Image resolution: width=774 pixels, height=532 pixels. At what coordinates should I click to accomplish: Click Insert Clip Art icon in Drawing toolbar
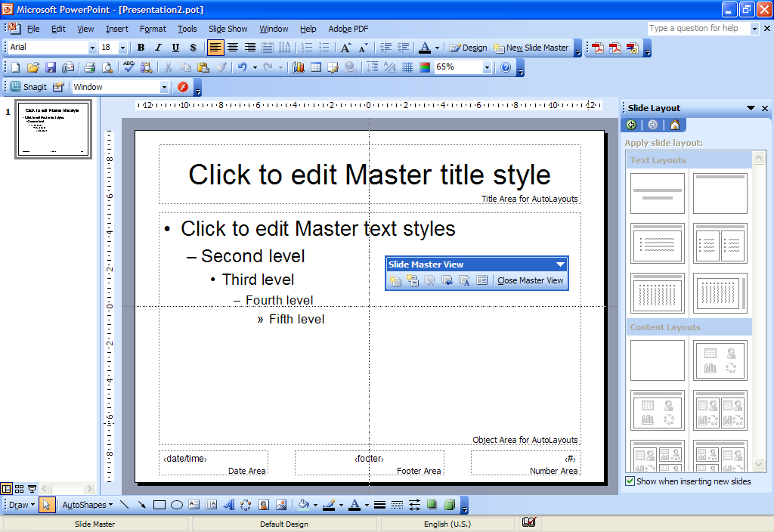tap(264, 505)
